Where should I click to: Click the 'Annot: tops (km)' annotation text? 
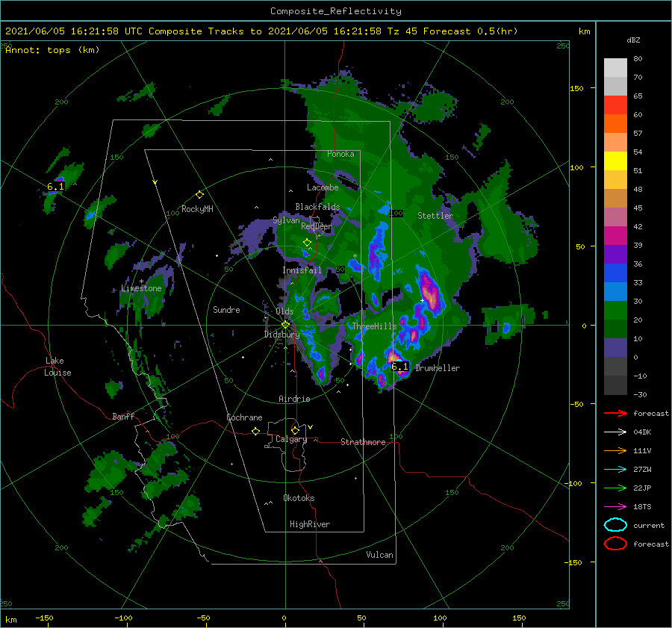[x=52, y=50]
